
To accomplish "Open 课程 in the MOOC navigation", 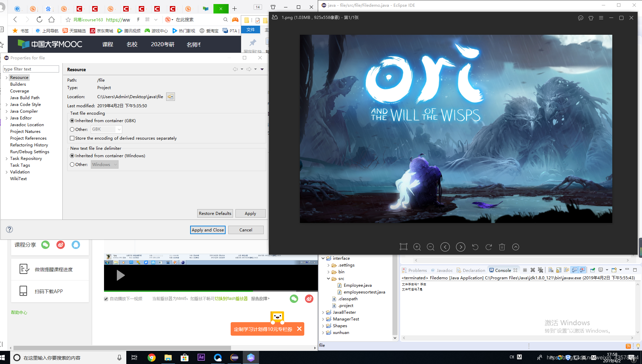I will [x=108, y=45].
